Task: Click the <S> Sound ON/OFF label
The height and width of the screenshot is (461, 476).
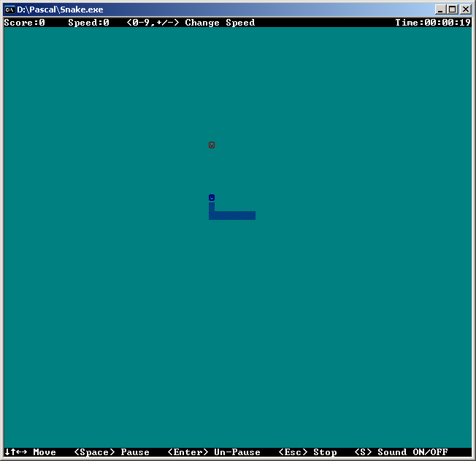Action: 401,452
